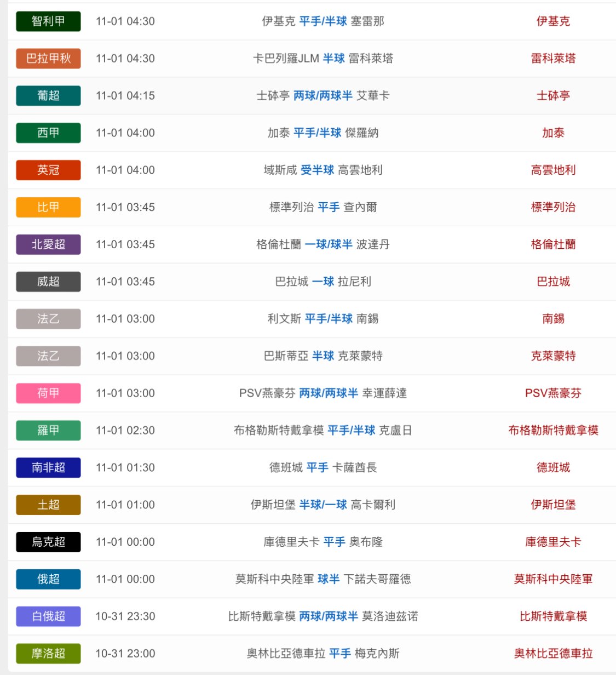The image size is (616, 675).
Task: Select the red 南錫 recommendation
Action: pyautogui.click(x=553, y=319)
